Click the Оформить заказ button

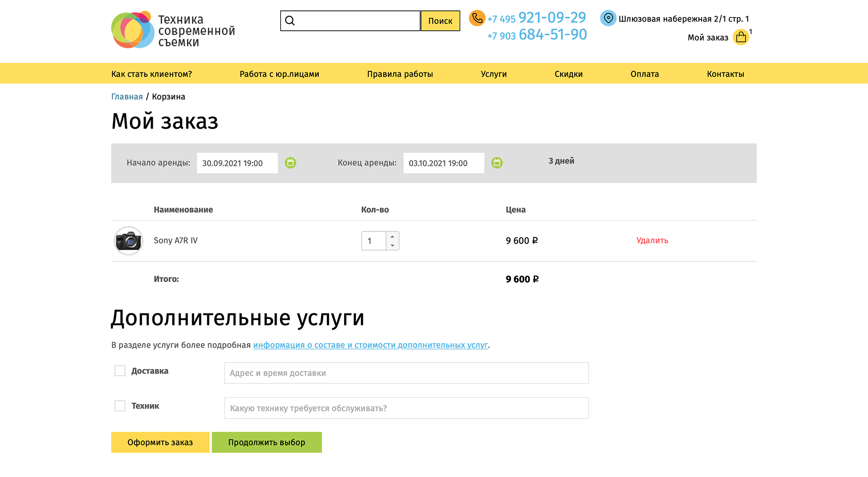click(x=160, y=442)
